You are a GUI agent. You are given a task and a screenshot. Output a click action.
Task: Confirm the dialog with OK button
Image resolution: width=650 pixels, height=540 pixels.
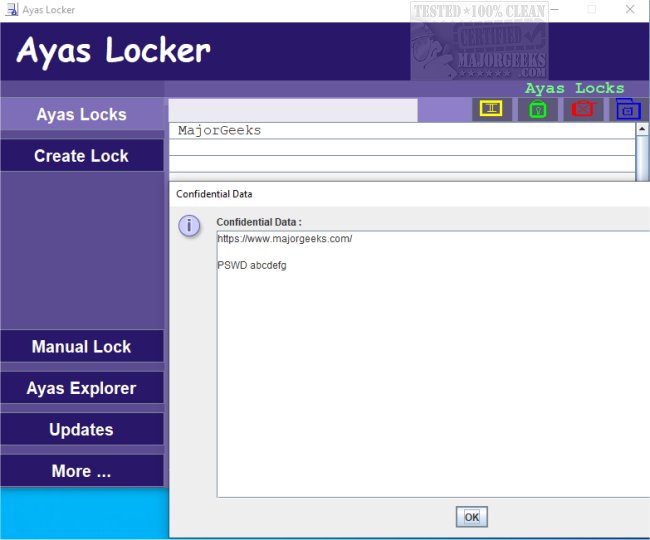(471, 517)
